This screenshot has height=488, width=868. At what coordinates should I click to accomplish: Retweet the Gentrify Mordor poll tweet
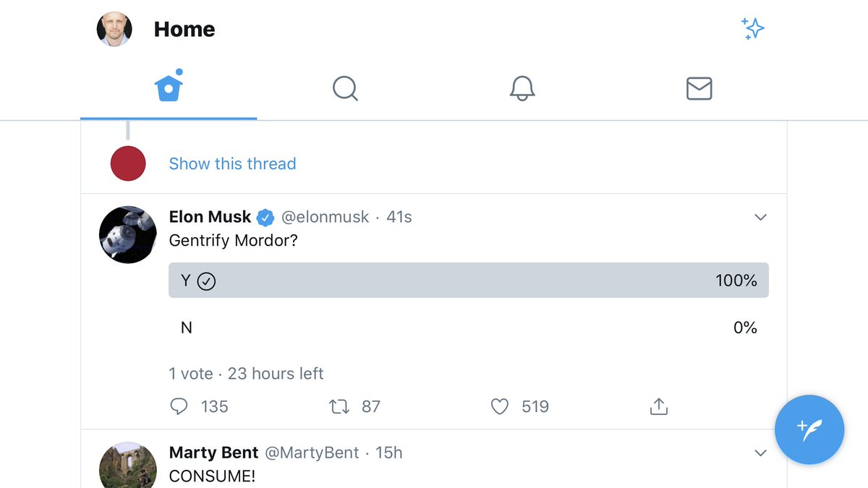point(339,407)
